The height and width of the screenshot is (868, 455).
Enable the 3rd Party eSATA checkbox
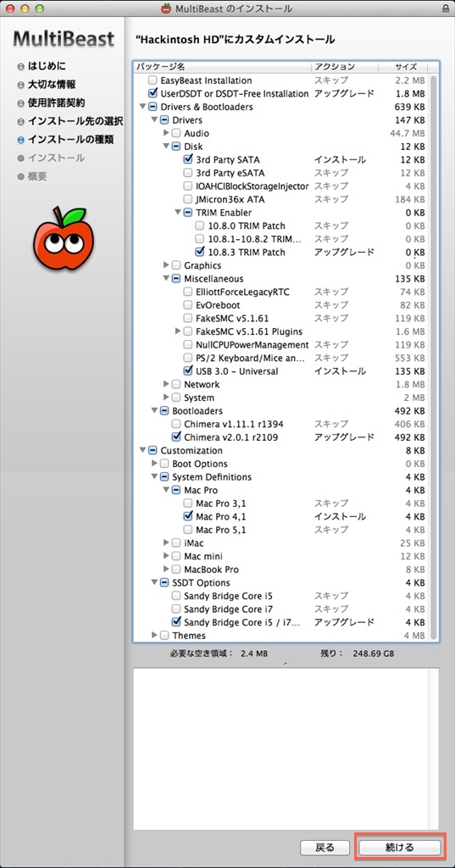(188, 173)
